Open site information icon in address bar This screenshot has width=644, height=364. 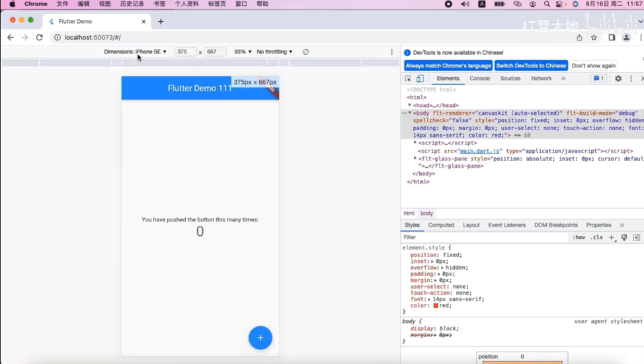click(x=58, y=38)
